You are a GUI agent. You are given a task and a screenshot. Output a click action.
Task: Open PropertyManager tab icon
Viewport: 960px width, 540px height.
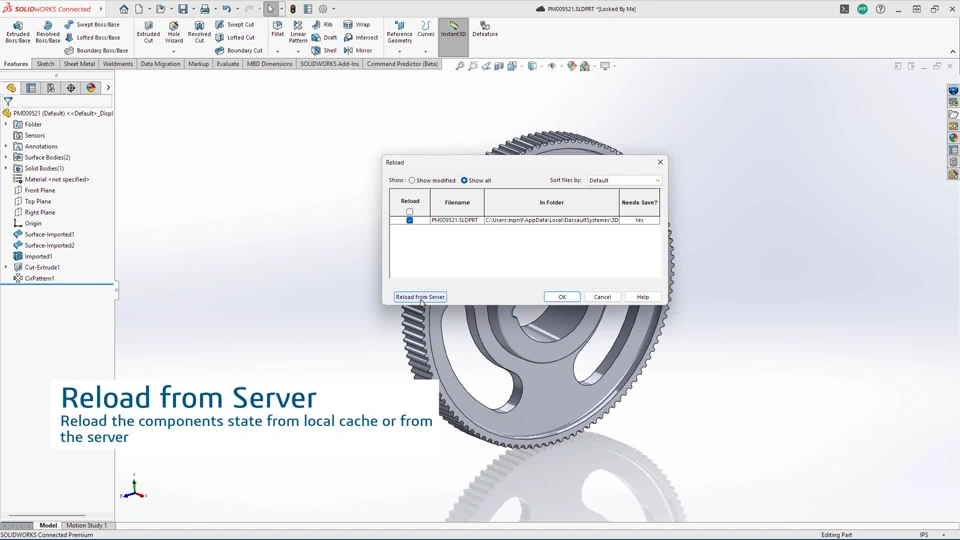[x=31, y=88]
